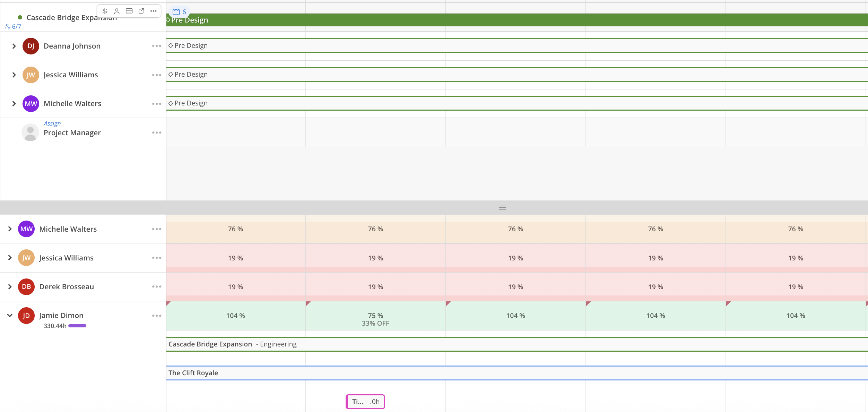Open Project Manager row options menu
The width and height of the screenshot is (868, 412).
157,132
